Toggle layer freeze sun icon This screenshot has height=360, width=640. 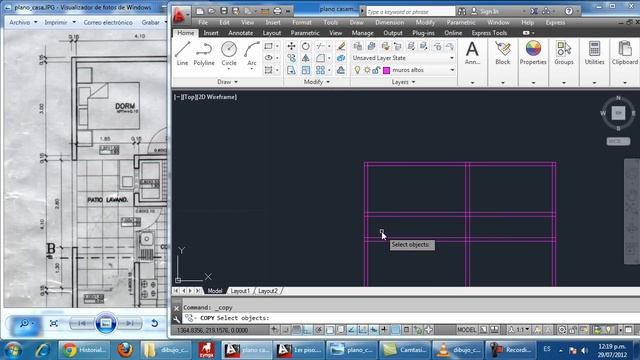click(367, 70)
